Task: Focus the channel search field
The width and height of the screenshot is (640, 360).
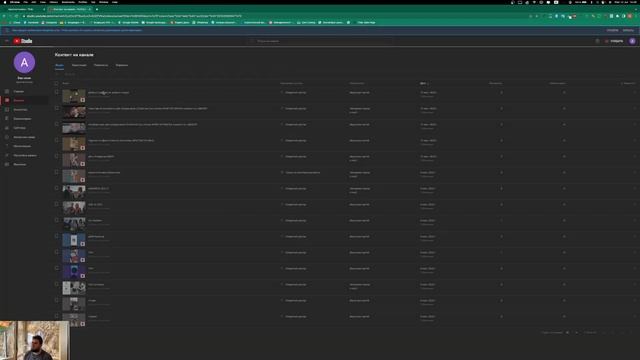Action: coord(320,41)
